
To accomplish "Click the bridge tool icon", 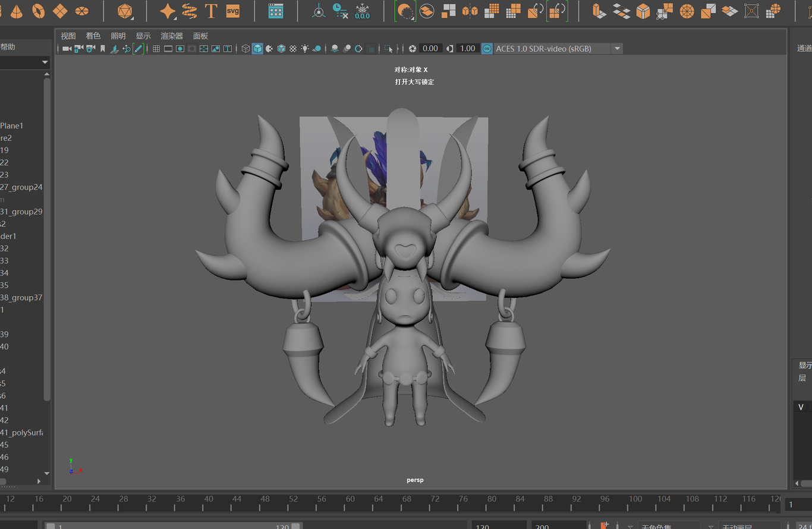I will click(621, 11).
